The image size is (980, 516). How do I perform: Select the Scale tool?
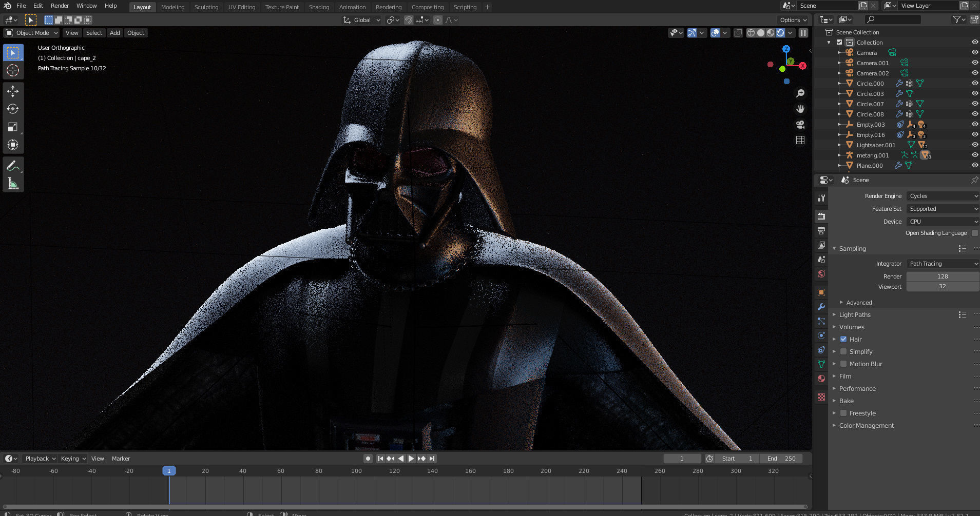pos(13,127)
